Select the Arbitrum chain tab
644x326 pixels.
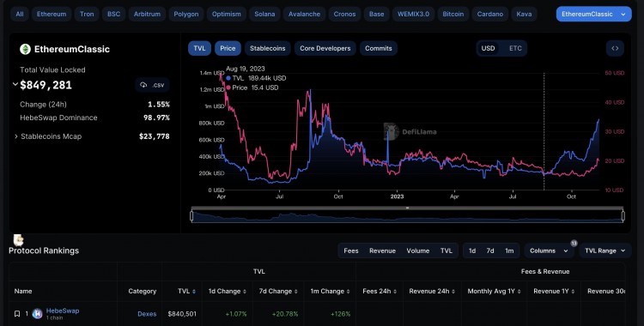147,14
